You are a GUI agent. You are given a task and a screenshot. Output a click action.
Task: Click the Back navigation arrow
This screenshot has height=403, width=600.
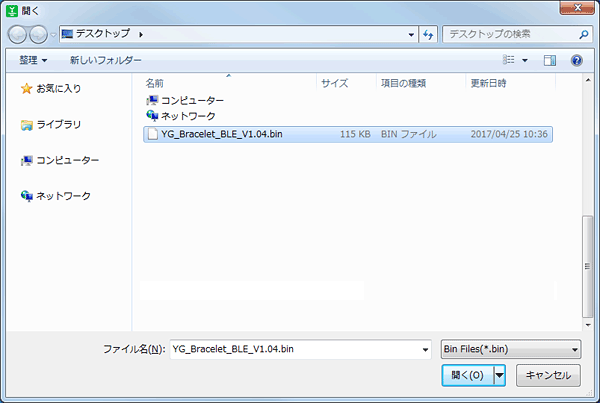click(17, 35)
